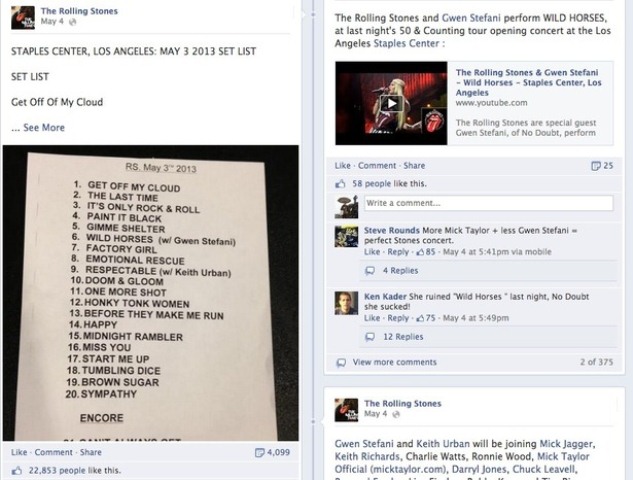Play the Wild Horses YouTube video

click(391, 103)
